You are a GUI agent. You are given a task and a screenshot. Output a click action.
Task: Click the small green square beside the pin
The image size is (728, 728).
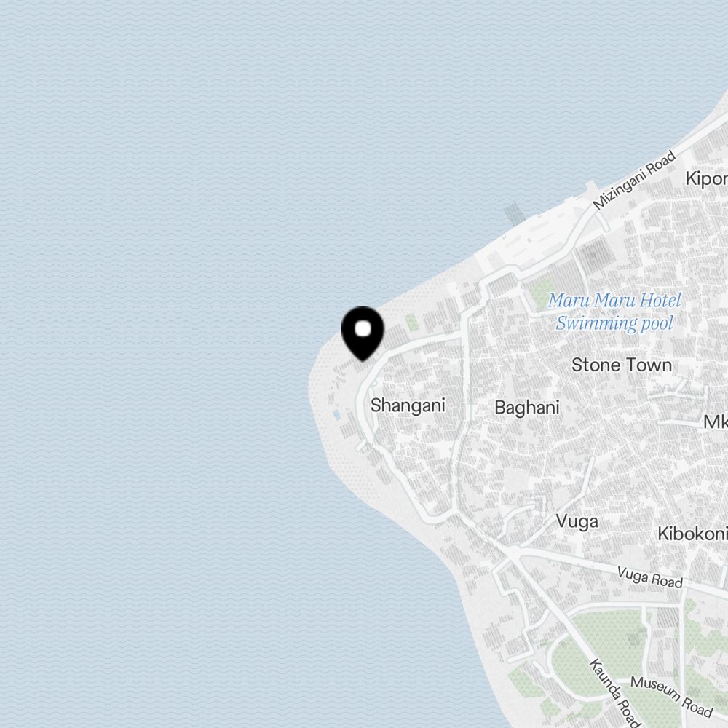tap(411, 323)
